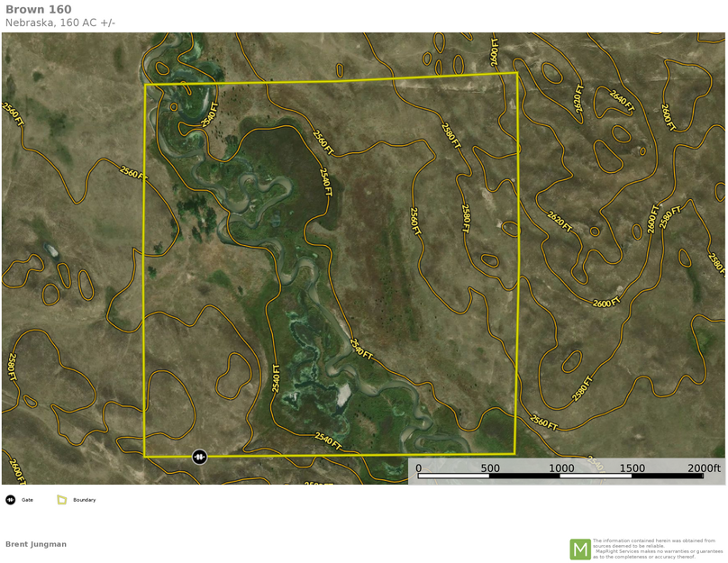The height and width of the screenshot is (563, 728).
Task: Click the white sandy patch along the creek
Action: point(342,394)
